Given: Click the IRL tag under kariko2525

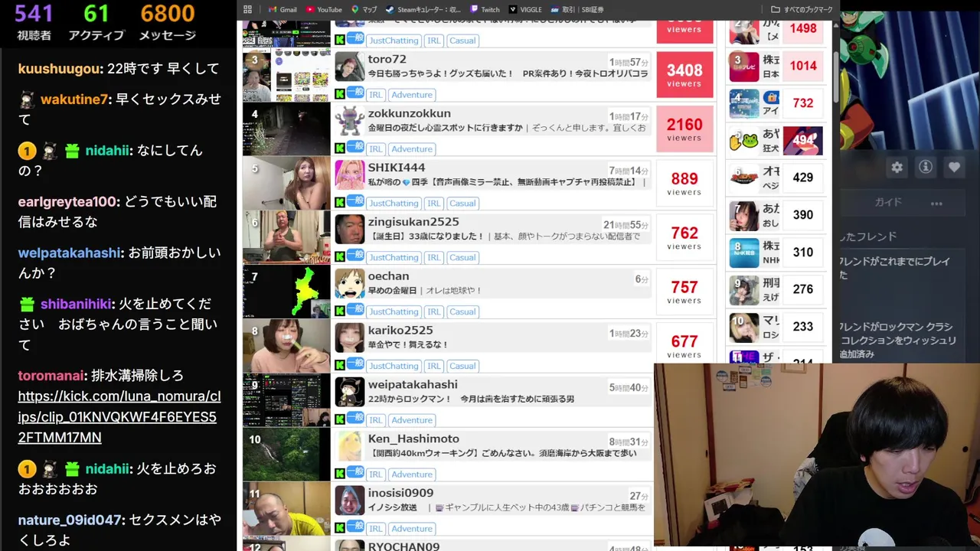Looking at the screenshot, I should pyautogui.click(x=434, y=367).
